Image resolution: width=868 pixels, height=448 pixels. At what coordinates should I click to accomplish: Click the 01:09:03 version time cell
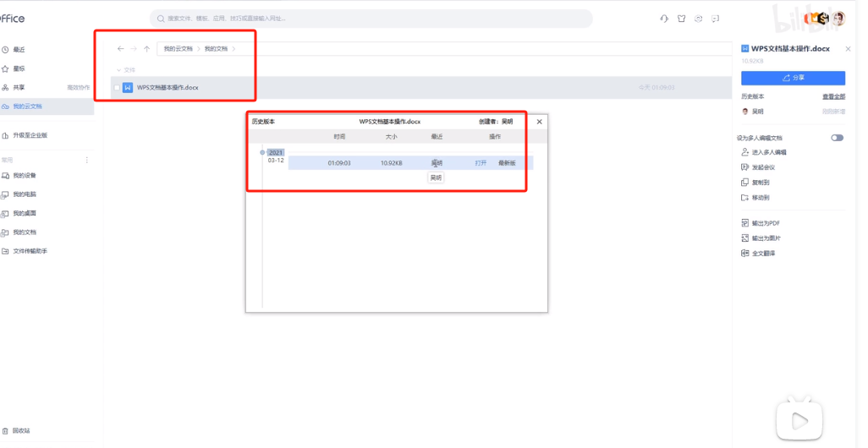coord(339,163)
